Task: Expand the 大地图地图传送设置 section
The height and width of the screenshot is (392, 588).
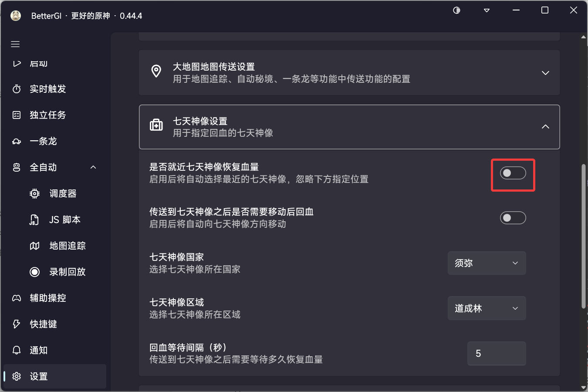Action: (349, 73)
